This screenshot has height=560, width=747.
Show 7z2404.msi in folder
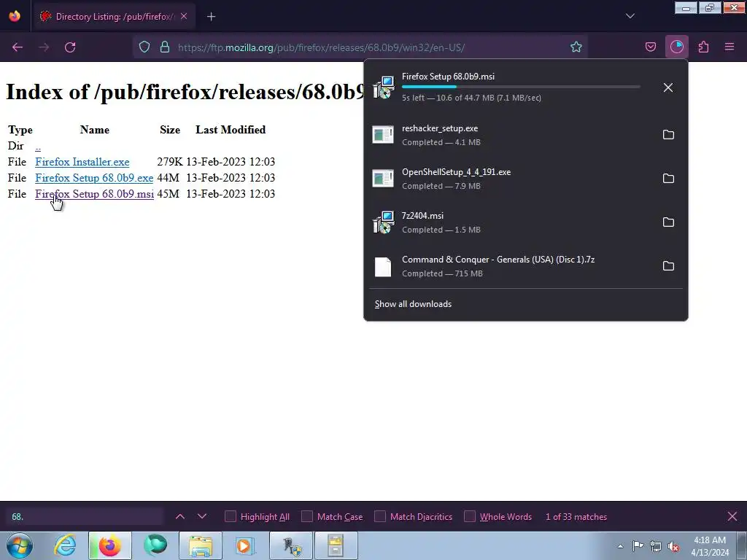point(668,222)
